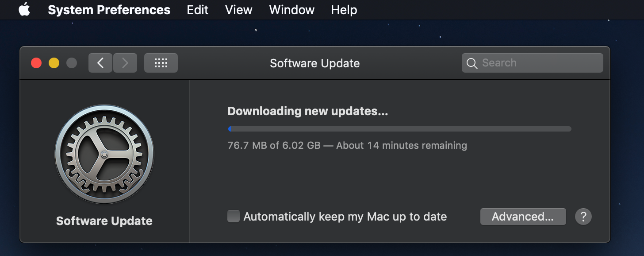Click the magnifying glass search icon
644x256 pixels.
[x=472, y=63]
